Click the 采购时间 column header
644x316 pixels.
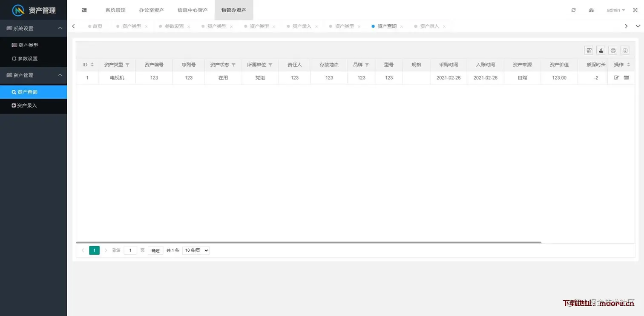pos(448,65)
